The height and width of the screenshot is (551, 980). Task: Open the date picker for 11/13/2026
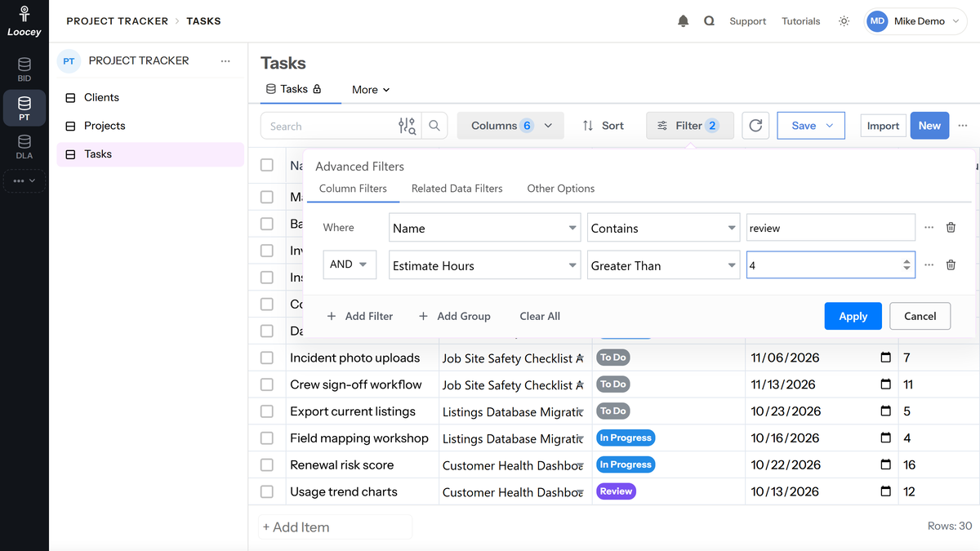pyautogui.click(x=885, y=384)
